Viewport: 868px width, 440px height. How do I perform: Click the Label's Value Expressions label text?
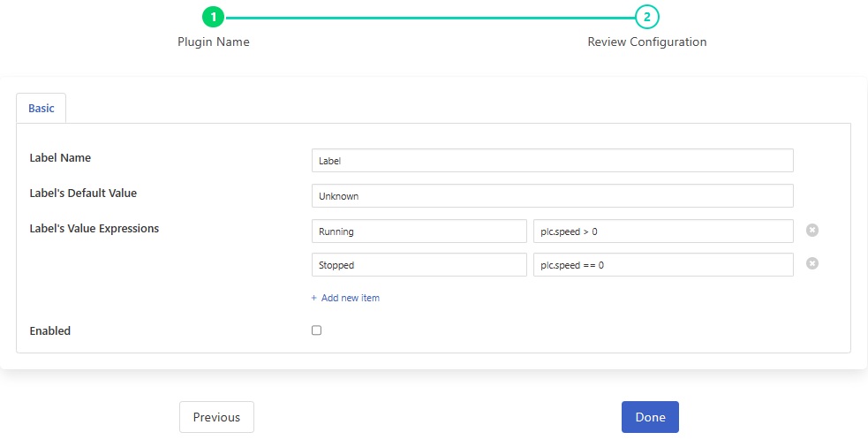click(x=94, y=228)
